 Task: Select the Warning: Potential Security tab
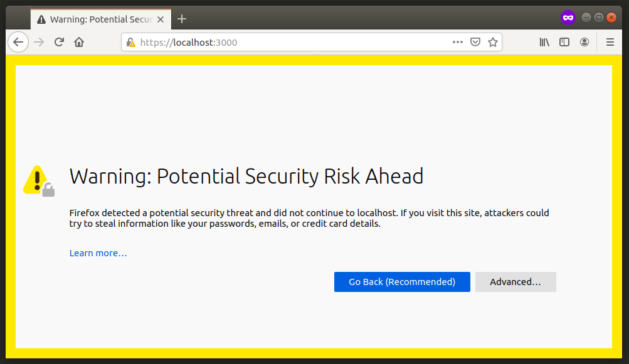tap(94, 19)
